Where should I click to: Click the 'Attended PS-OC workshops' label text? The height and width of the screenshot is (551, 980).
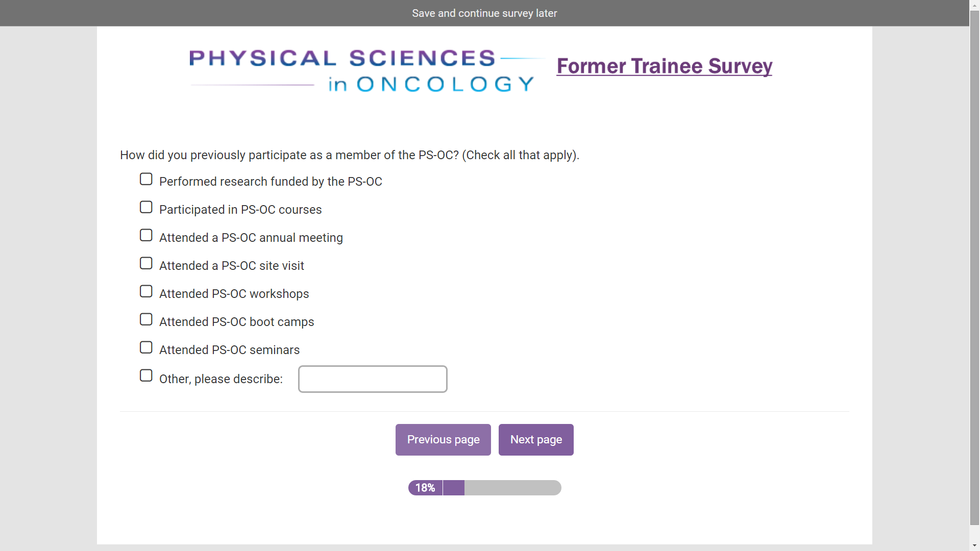click(x=234, y=294)
